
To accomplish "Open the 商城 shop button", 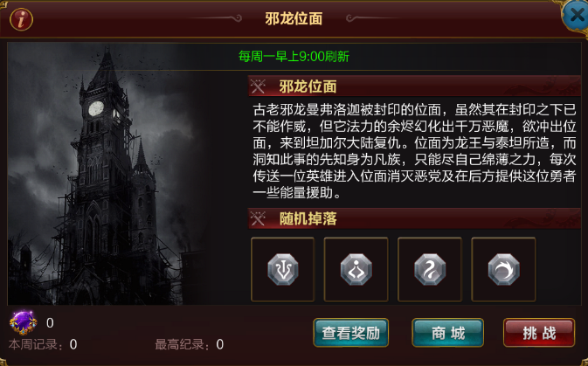I will point(447,333).
